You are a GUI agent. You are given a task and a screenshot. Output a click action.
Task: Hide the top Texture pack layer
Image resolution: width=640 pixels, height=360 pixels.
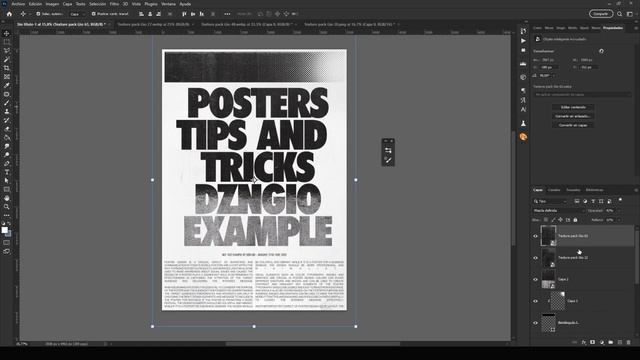point(536,236)
